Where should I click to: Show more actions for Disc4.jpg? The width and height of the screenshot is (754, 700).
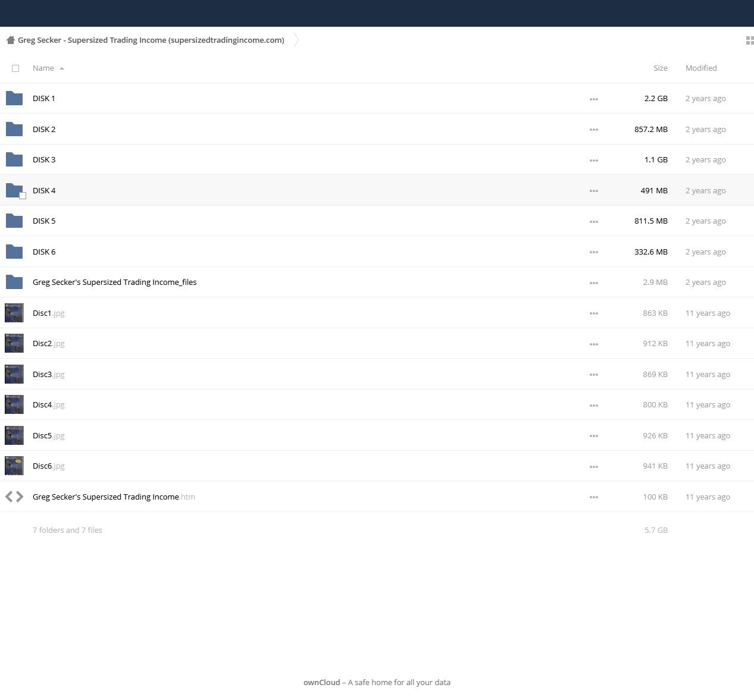(594, 406)
